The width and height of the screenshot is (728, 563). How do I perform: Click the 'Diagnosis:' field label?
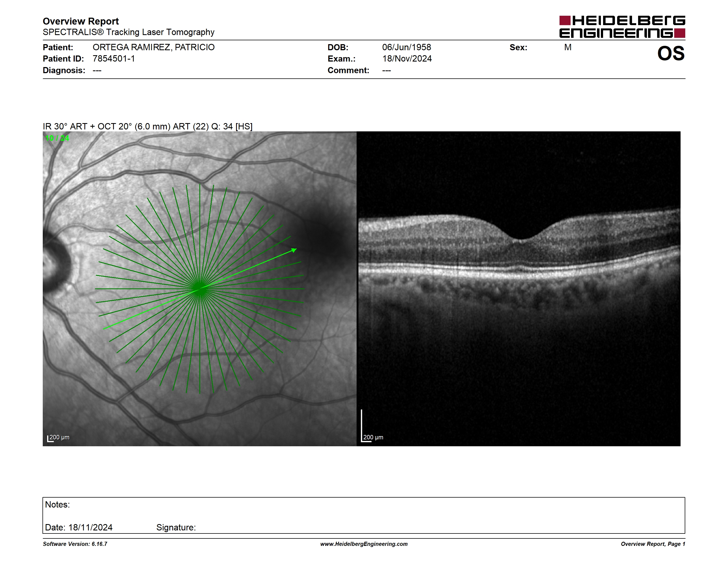pos(64,70)
